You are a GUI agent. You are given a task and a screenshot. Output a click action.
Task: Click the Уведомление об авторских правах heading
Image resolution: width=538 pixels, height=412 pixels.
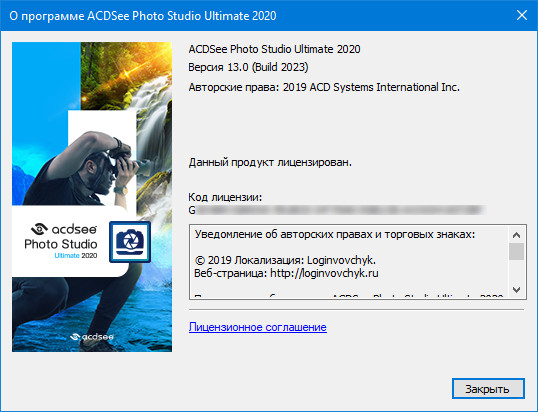[335, 235]
